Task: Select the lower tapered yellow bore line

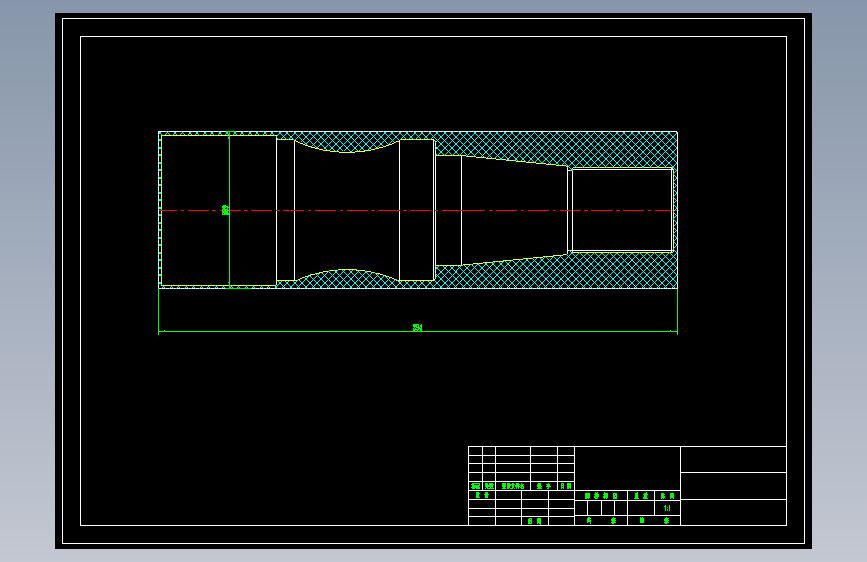Action: [x=515, y=259]
